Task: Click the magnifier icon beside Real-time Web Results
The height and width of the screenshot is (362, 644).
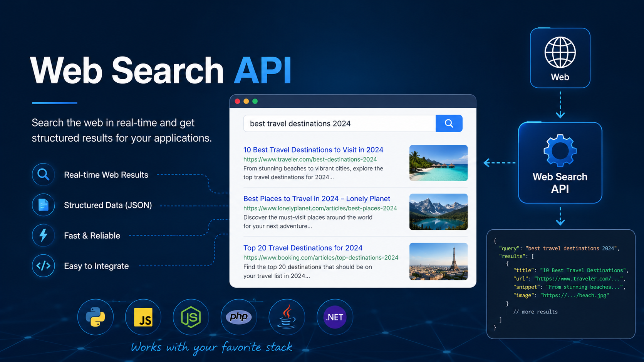Action: [44, 175]
